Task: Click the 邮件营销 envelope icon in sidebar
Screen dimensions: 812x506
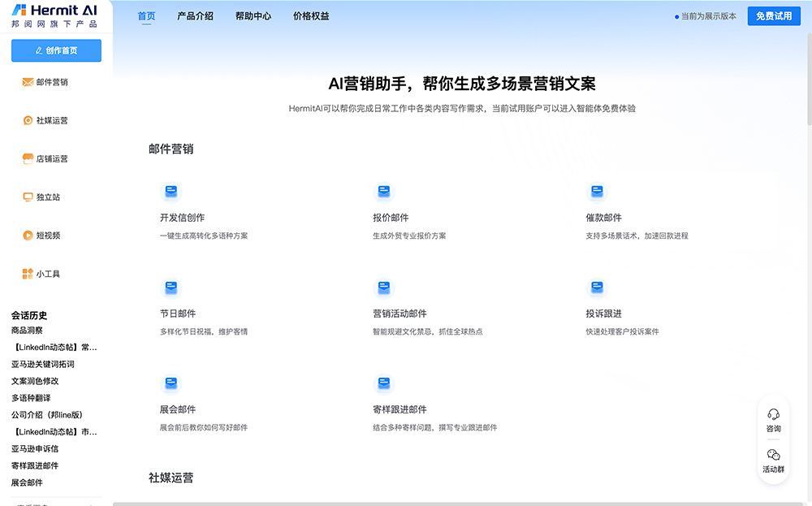Action: point(28,82)
